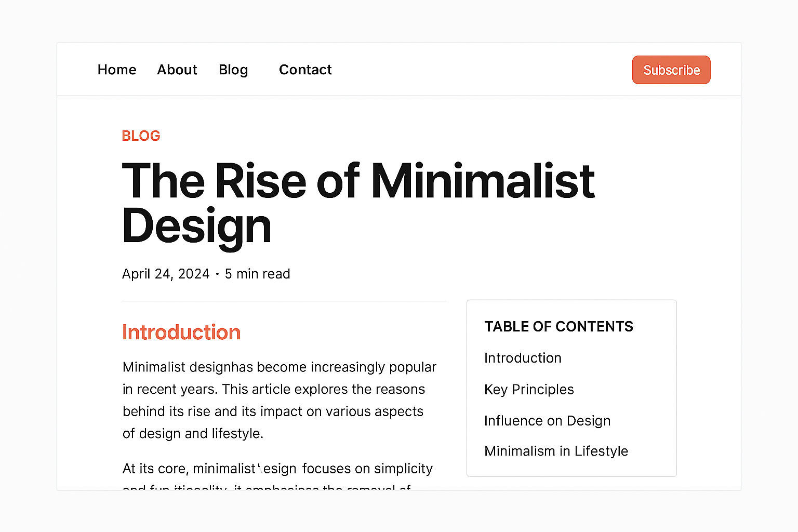
Task: Select Minimalism in Lifestyle contents link
Action: point(556,451)
